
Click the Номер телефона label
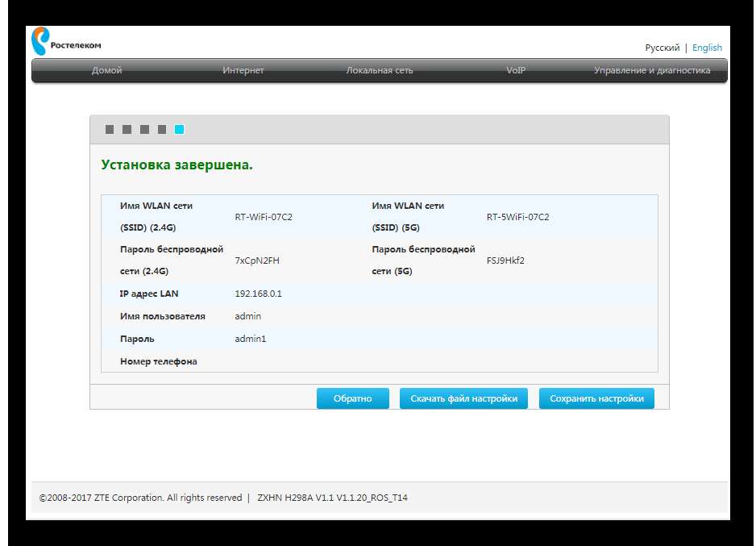[158, 361]
